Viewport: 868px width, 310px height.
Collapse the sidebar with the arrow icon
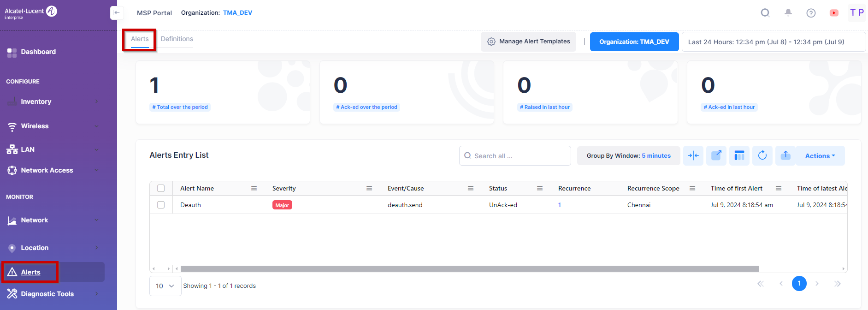[117, 13]
